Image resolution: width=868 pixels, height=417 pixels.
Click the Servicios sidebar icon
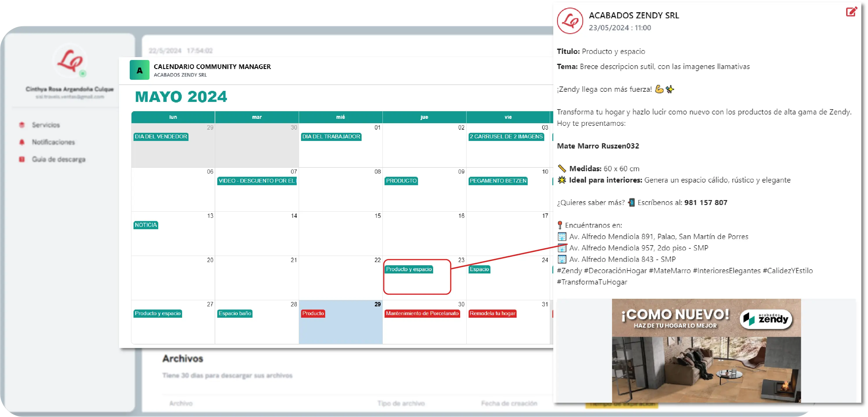click(22, 125)
